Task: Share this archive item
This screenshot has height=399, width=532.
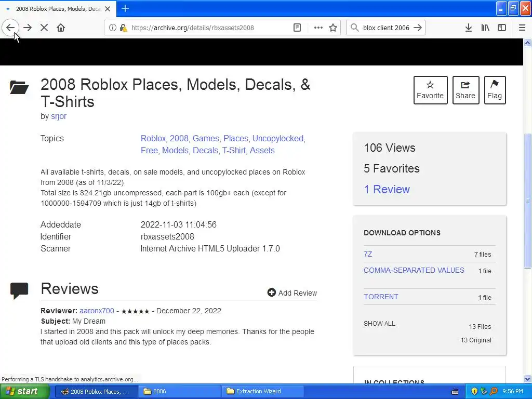Action: (465, 90)
